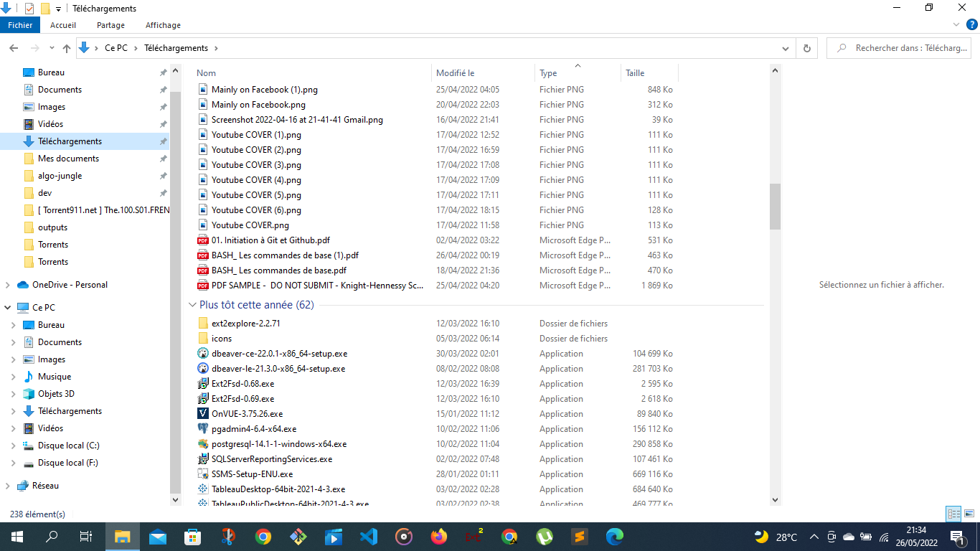Viewport: 980px width, 551px height.
Task: Sort files by the Nom column header
Action: click(313, 72)
